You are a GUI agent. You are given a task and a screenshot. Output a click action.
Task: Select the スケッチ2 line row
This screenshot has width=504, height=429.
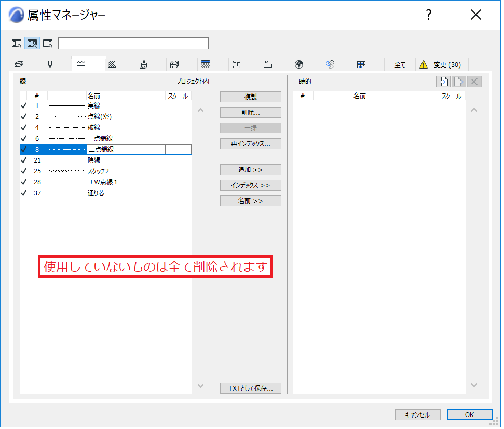tap(105, 171)
